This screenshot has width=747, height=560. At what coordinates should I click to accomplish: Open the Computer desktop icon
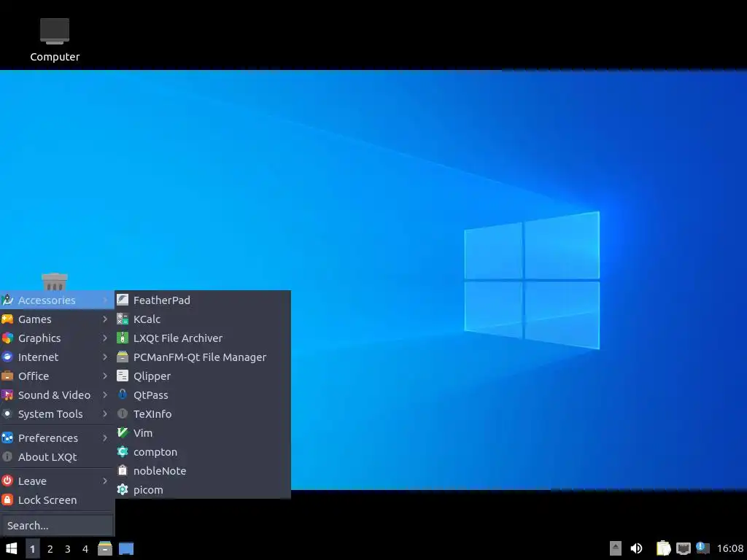click(55, 40)
